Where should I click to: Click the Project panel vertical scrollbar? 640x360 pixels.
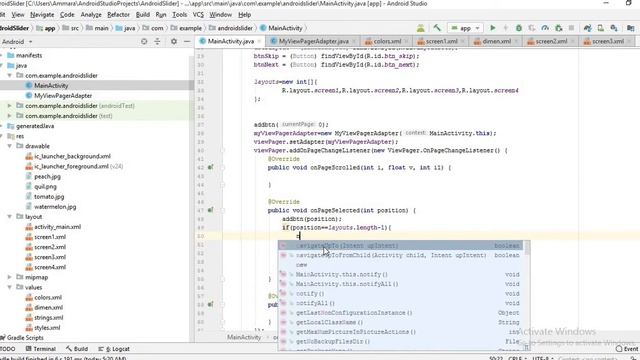[191, 196]
